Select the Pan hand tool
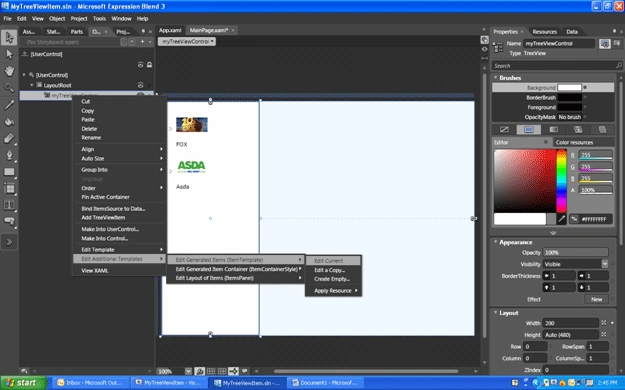Viewport: 625px width, 390px height. point(9,71)
